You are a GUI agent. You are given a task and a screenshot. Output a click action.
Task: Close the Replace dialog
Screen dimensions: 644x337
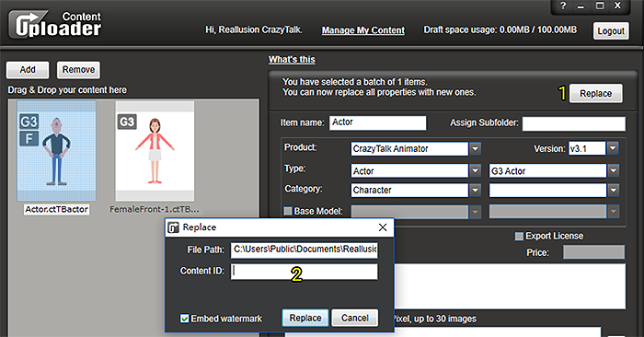click(x=383, y=227)
